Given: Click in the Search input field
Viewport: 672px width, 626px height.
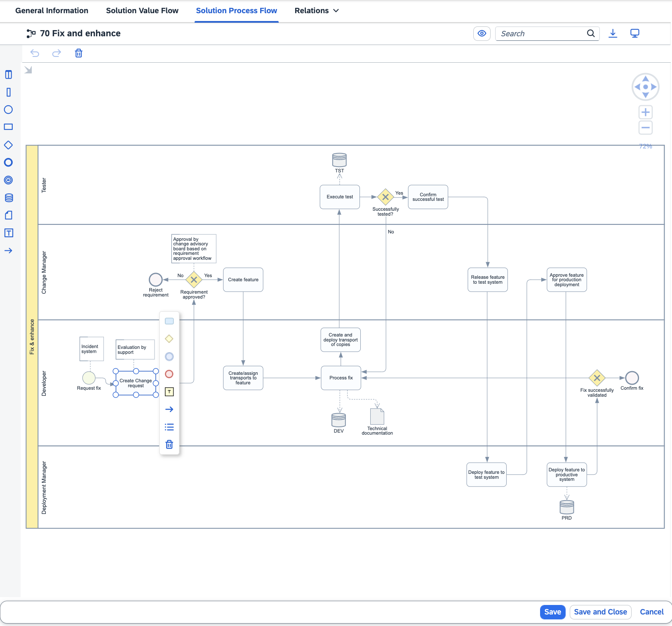Looking at the screenshot, I should [x=541, y=34].
